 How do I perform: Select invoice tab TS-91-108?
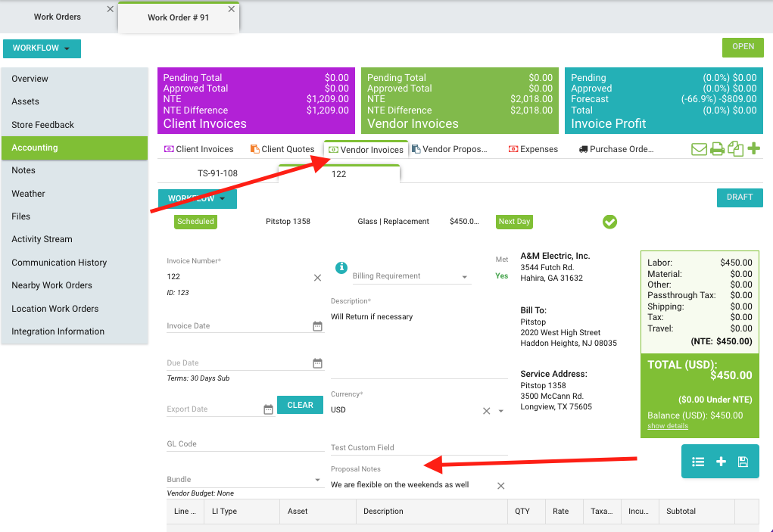tap(217, 173)
